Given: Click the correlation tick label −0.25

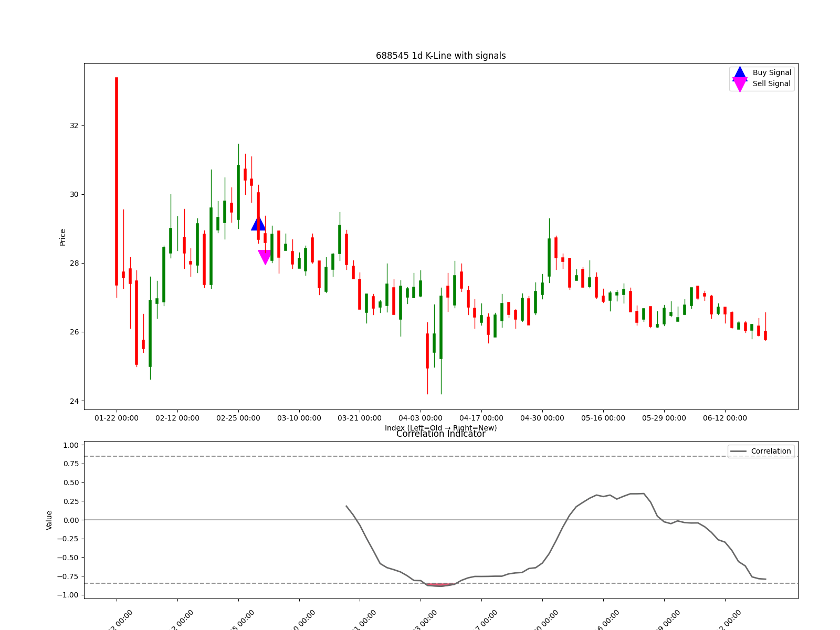Looking at the screenshot, I should pyautogui.click(x=68, y=539).
